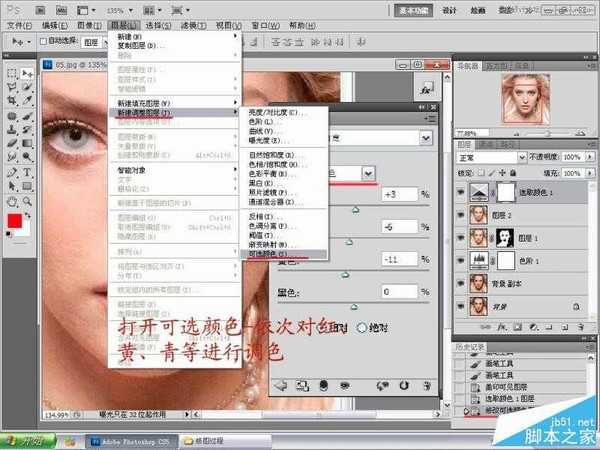Select the Rectangle shape tool

coord(27,186)
